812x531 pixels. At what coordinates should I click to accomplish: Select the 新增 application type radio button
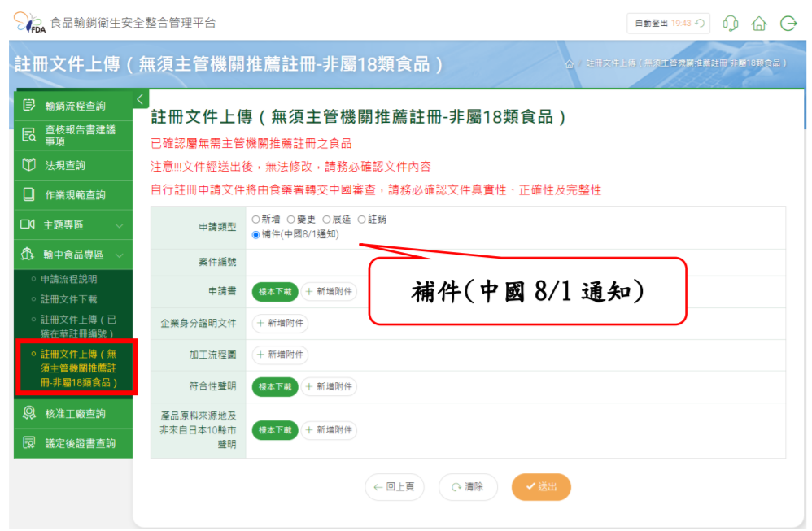256,219
